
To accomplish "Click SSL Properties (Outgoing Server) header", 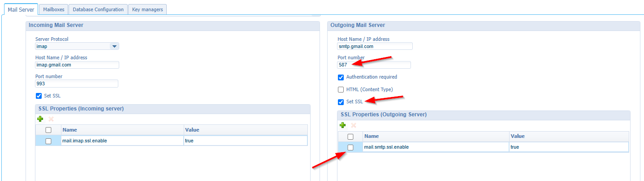I will pyautogui.click(x=384, y=115).
